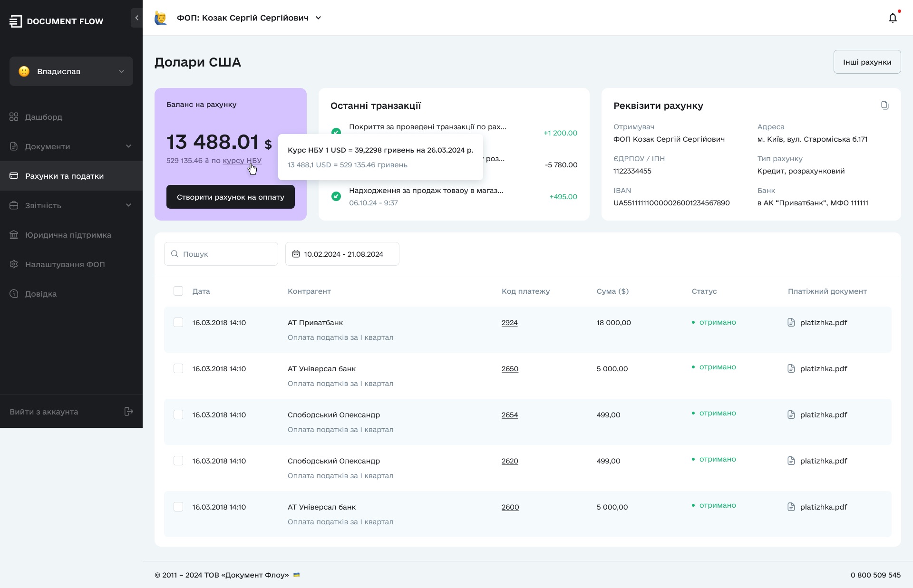This screenshot has width=913, height=588.
Task: Click the Юридична підтримка bank icon
Action: 14,235
